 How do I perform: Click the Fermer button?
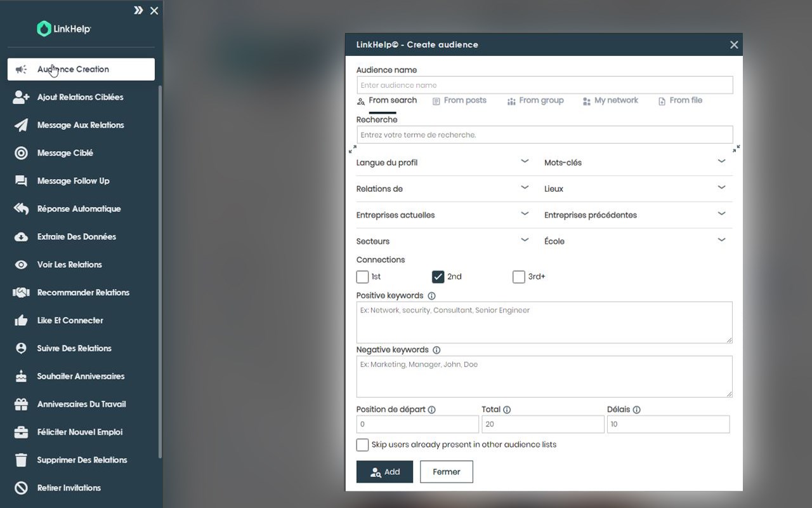[447, 472]
